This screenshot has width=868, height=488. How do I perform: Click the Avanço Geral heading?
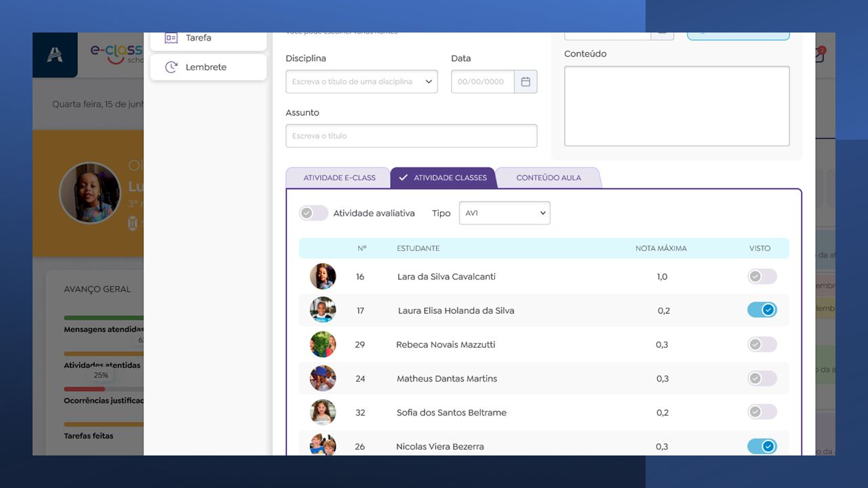coord(98,289)
